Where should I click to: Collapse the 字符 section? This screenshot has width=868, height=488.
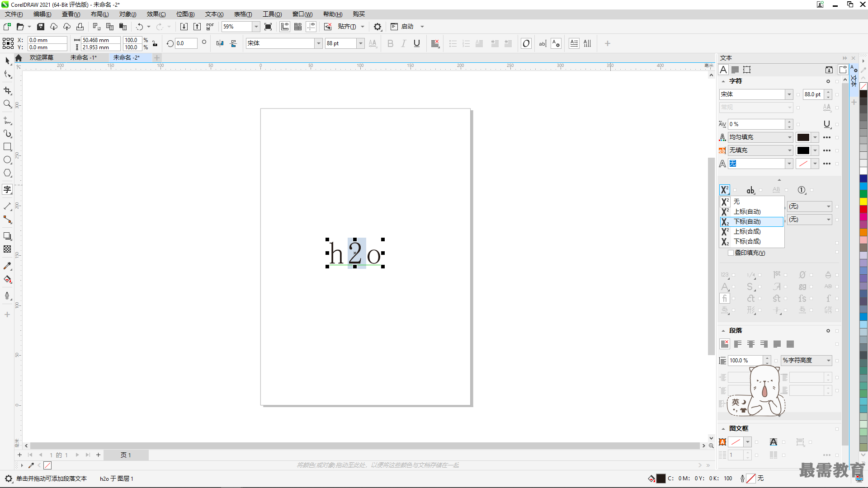tap(723, 81)
